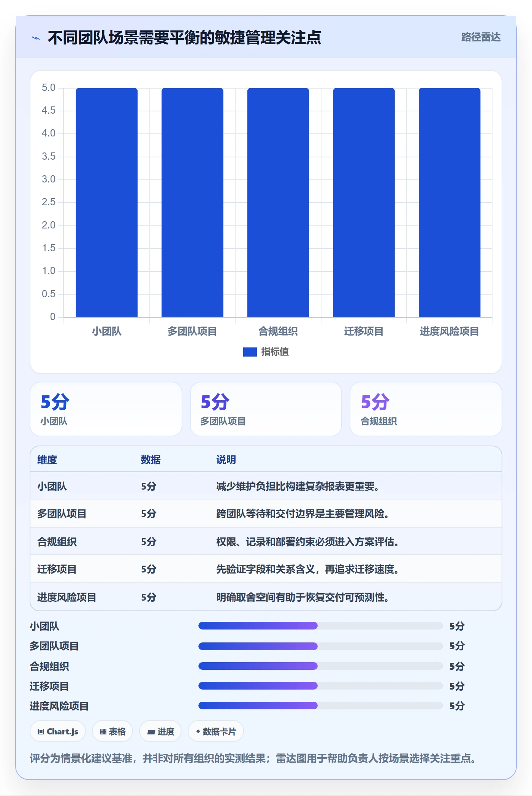Click the 进度风险项目 bar in the chart
This screenshot has width=532, height=796.
450,202
